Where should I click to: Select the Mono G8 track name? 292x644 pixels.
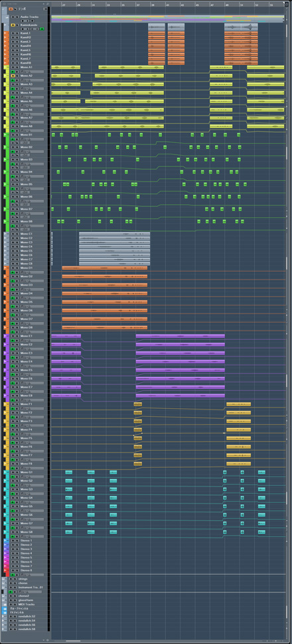(x=27, y=532)
